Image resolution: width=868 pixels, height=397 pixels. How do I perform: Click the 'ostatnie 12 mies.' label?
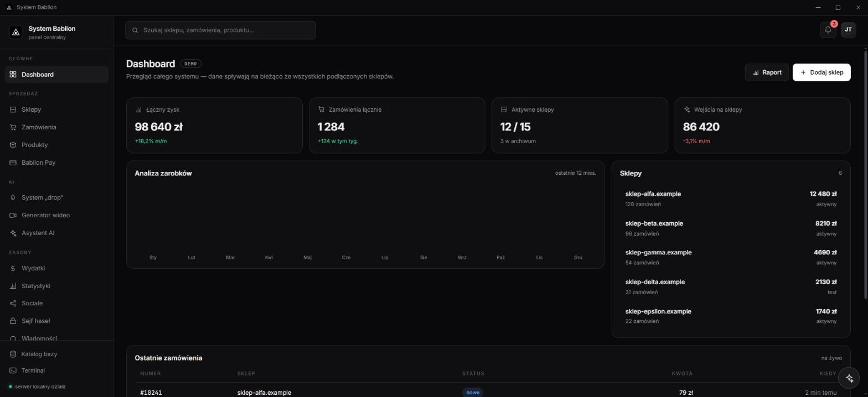click(x=576, y=173)
